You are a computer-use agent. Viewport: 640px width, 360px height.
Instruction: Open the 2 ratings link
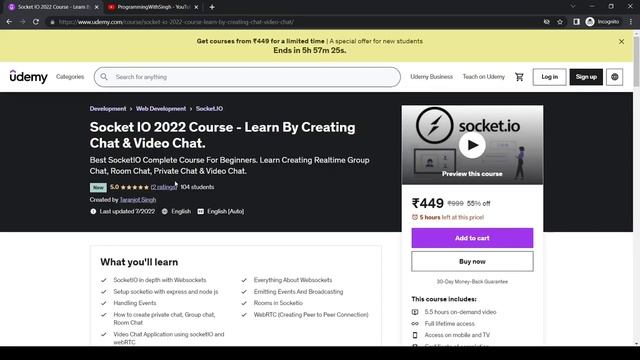(x=164, y=187)
